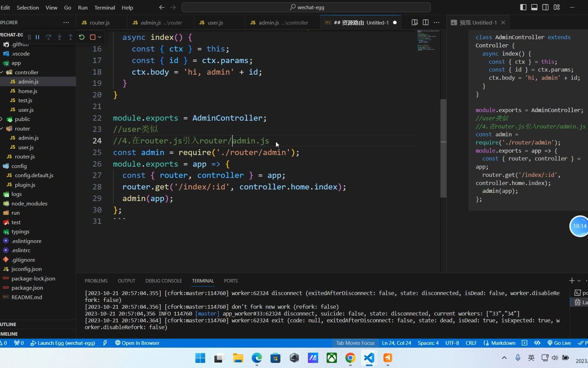Viewport: 588px width, 368px height.
Task: Open the PROBLEMS panel tab
Action: click(x=96, y=281)
